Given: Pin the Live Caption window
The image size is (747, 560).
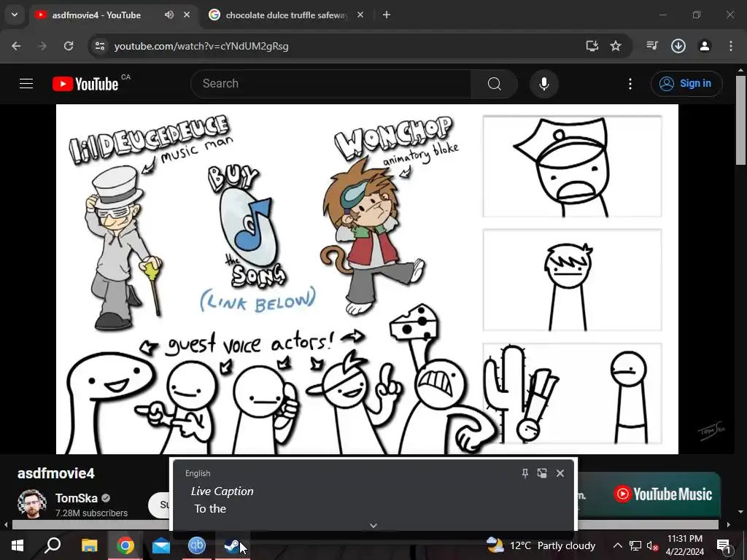Looking at the screenshot, I should pos(525,472).
